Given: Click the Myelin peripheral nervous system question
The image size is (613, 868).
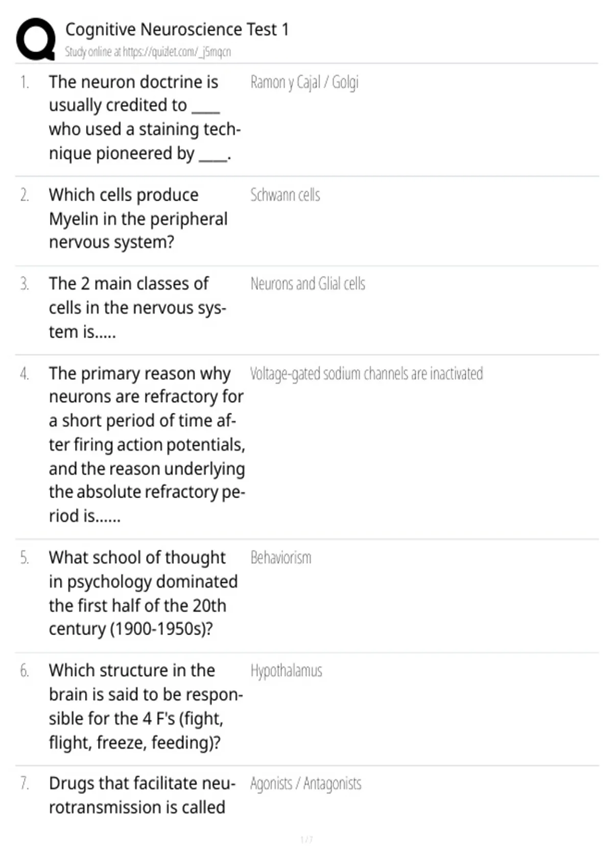Looking at the screenshot, I should click(x=138, y=219).
